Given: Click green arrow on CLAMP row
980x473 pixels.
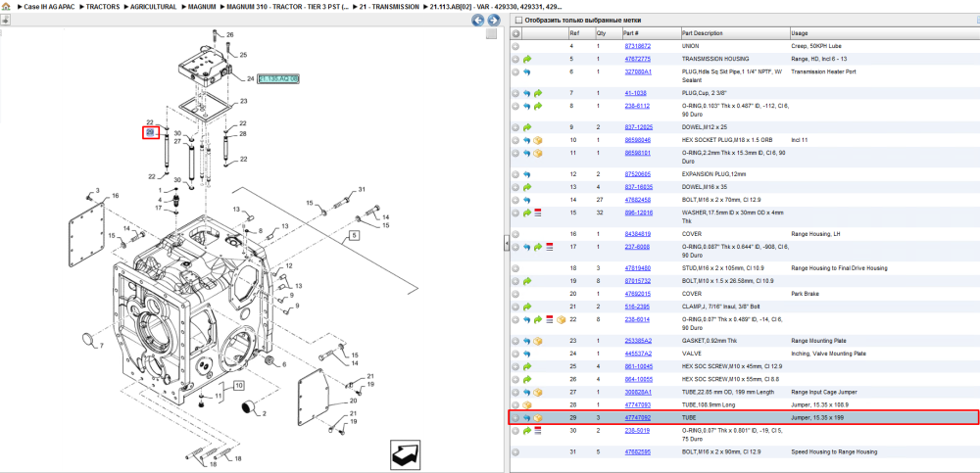Looking at the screenshot, I should point(527,307).
